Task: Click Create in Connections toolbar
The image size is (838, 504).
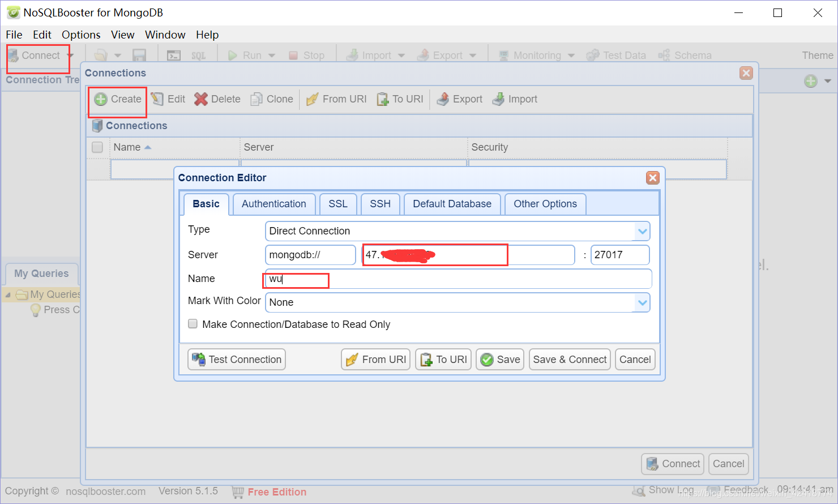Action: (118, 99)
